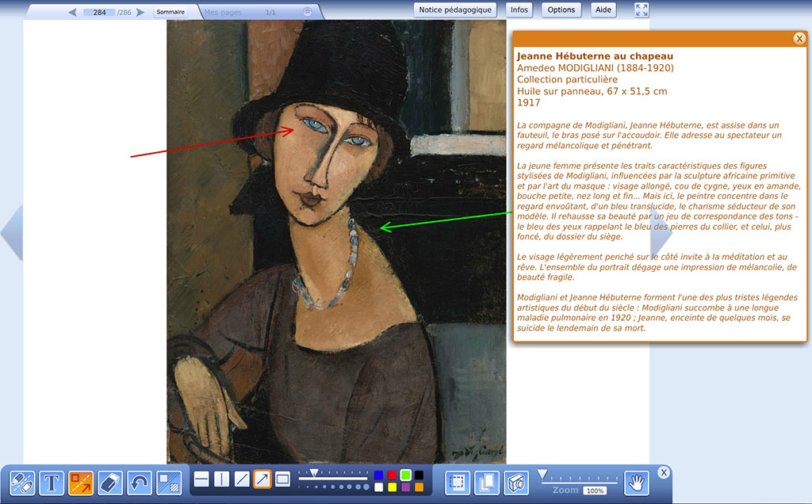Go to the next page with right arrow
This screenshot has height=504, width=812.
[x=140, y=13]
